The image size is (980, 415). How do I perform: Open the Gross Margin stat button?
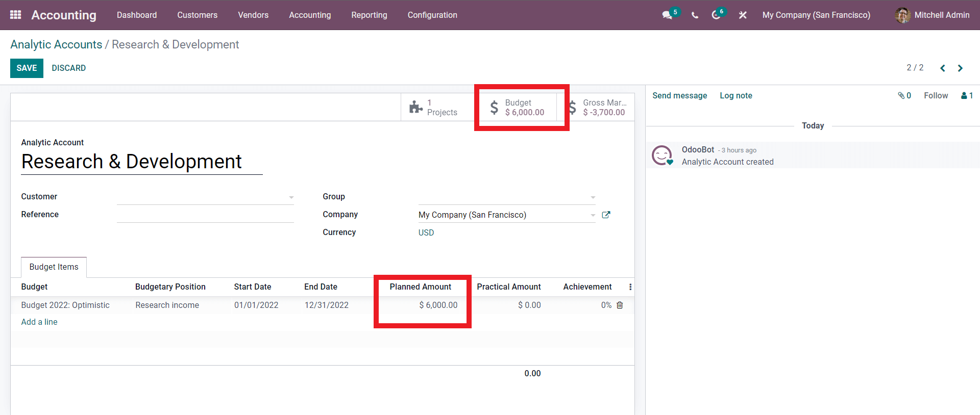pos(596,108)
